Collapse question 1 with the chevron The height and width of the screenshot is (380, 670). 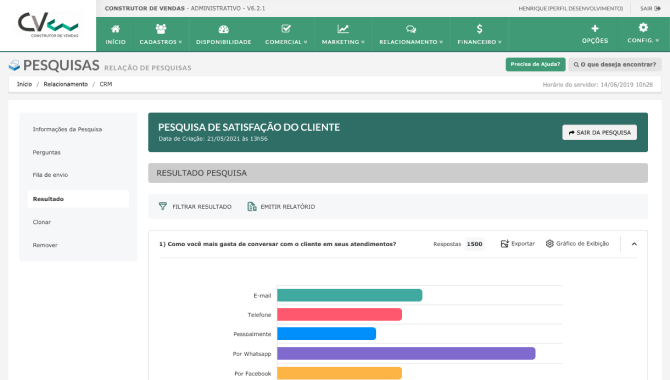[x=634, y=244]
